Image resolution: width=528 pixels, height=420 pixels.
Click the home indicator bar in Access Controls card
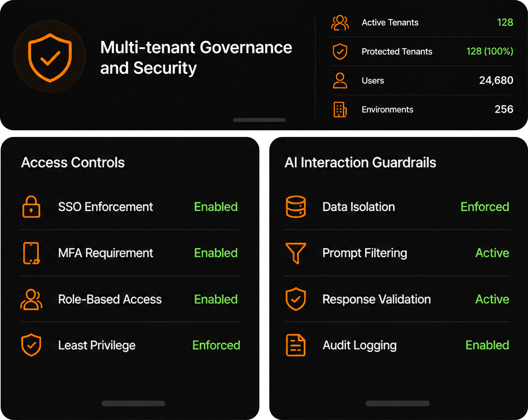pos(133,403)
